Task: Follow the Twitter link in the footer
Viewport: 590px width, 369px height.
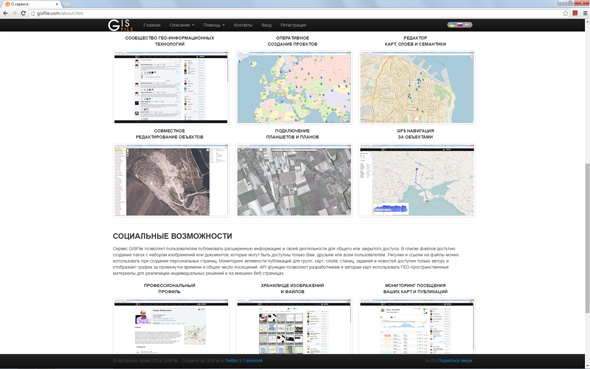Action: pos(231,360)
